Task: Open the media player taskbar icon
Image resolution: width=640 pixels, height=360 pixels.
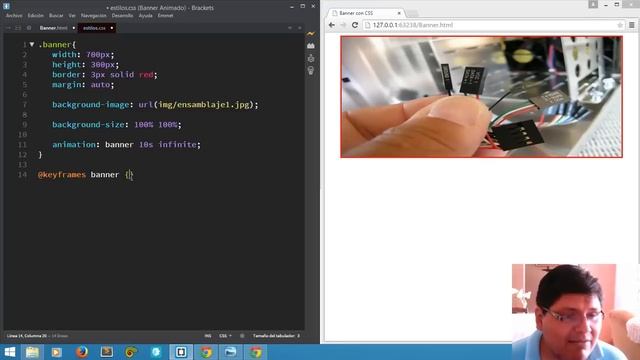Action: (x=57, y=352)
